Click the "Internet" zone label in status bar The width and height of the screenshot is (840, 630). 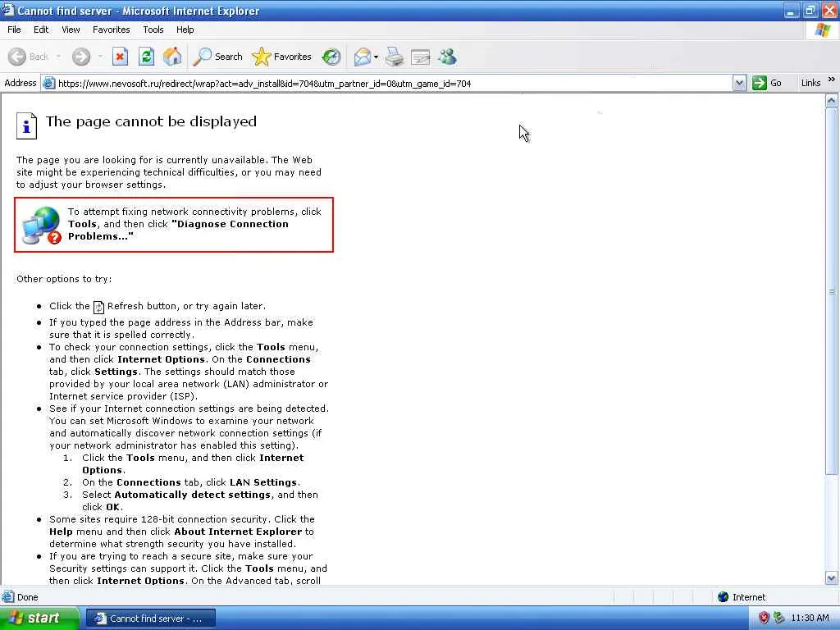click(x=749, y=597)
